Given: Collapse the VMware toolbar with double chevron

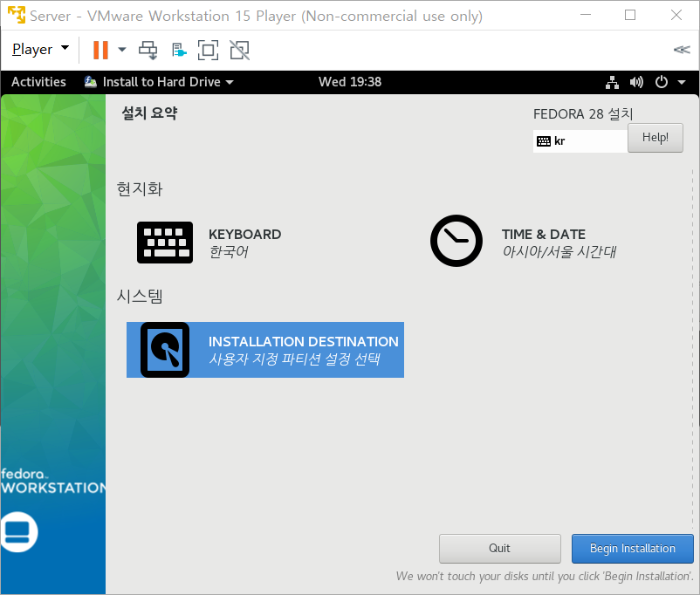Looking at the screenshot, I should click(682, 50).
